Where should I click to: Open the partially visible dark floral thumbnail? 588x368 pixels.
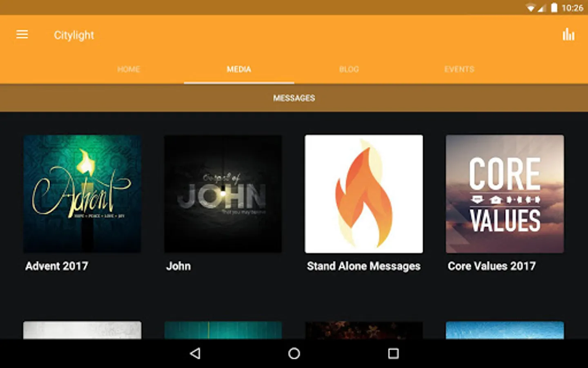[x=364, y=330]
